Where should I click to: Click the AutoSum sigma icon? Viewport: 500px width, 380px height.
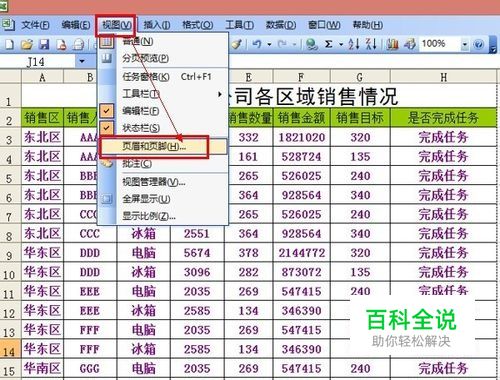329,44
